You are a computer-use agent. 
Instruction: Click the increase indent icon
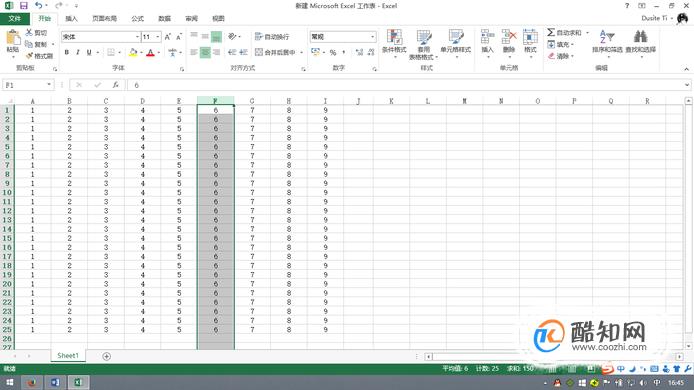point(243,52)
